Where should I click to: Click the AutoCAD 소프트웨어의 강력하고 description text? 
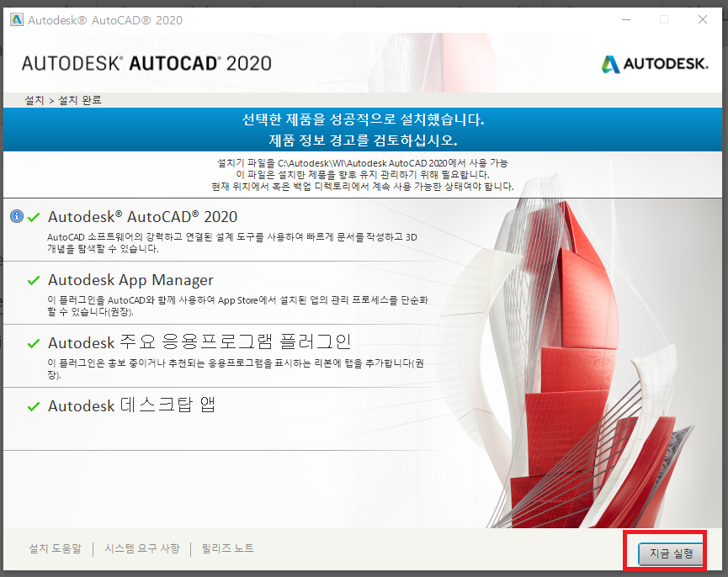point(232,243)
